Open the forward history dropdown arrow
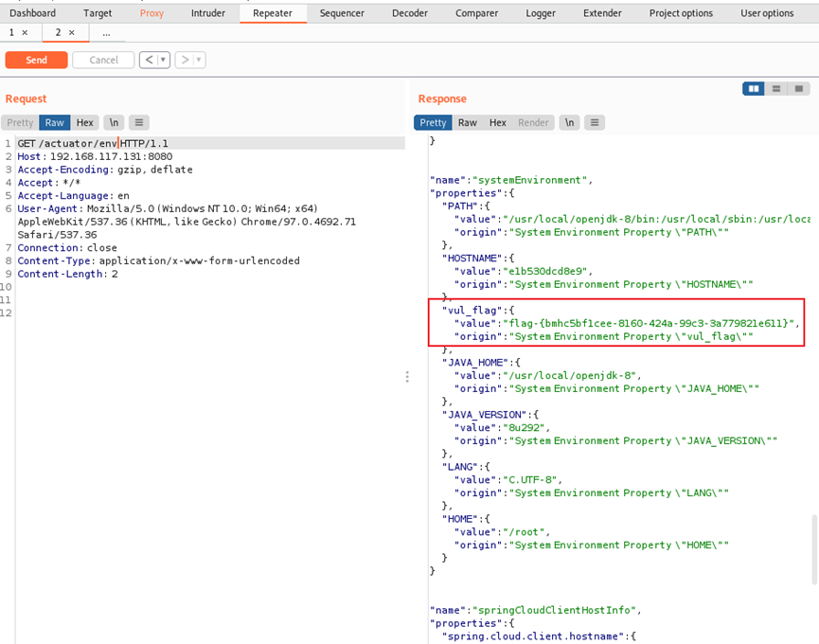The image size is (819, 644). [x=199, y=60]
